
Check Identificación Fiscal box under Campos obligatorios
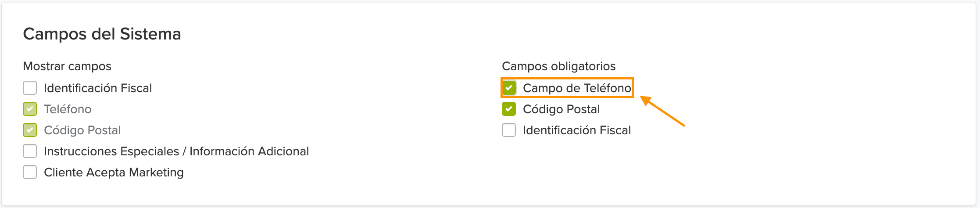[x=509, y=130]
